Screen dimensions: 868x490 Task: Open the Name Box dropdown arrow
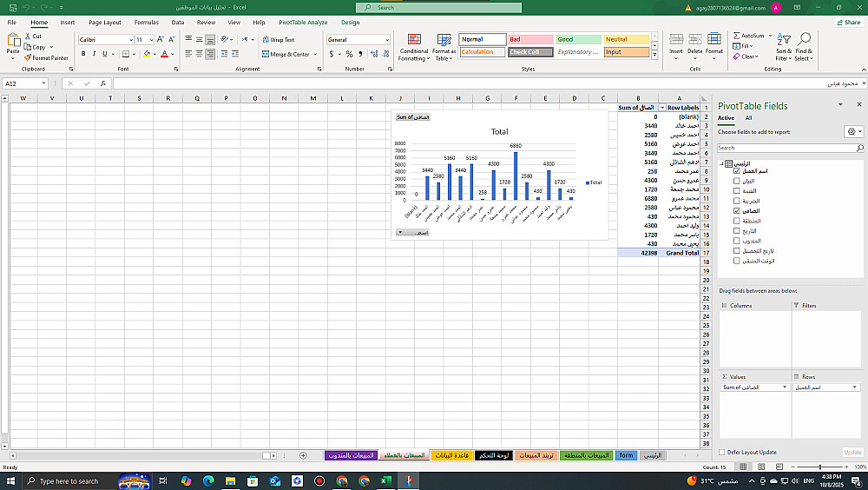[x=43, y=83]
